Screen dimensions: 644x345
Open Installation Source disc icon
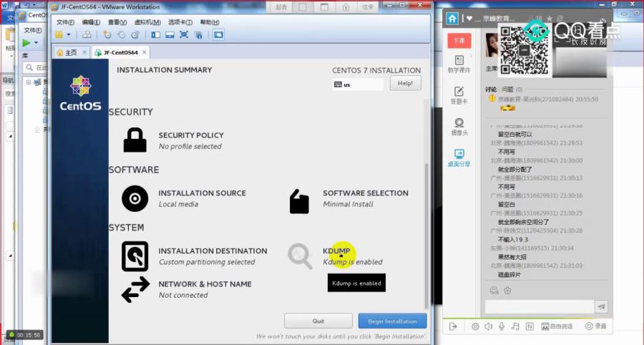(135, 198)
